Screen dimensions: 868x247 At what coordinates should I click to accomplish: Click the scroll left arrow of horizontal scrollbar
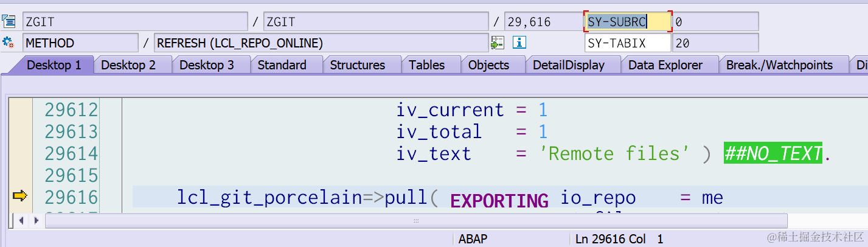(21, 220)
